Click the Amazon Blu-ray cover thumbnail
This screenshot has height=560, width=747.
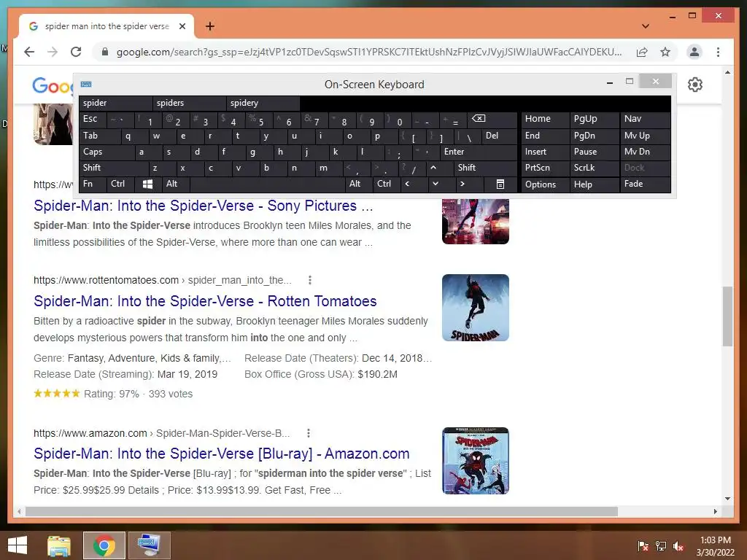click(476, 461)
